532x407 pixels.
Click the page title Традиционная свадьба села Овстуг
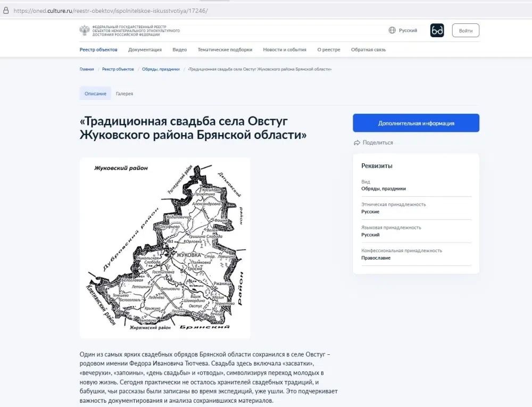[x=193, y=128]
